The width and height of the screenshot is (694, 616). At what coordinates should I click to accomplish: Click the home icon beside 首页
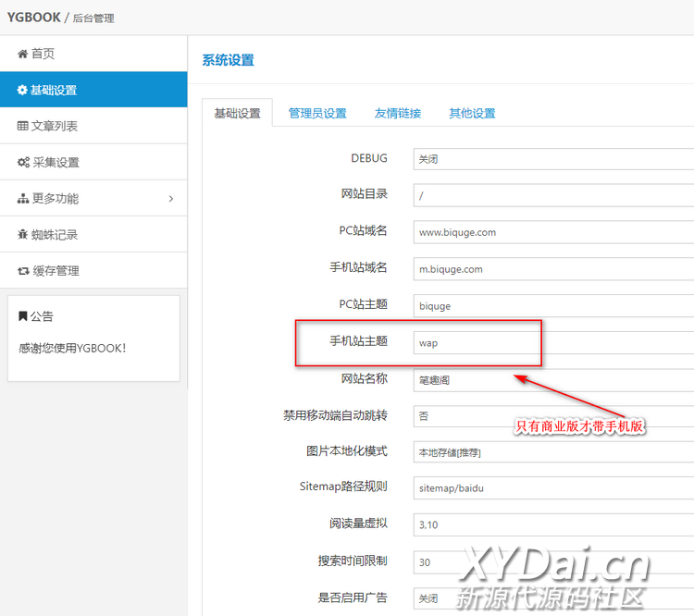[23, 55]
